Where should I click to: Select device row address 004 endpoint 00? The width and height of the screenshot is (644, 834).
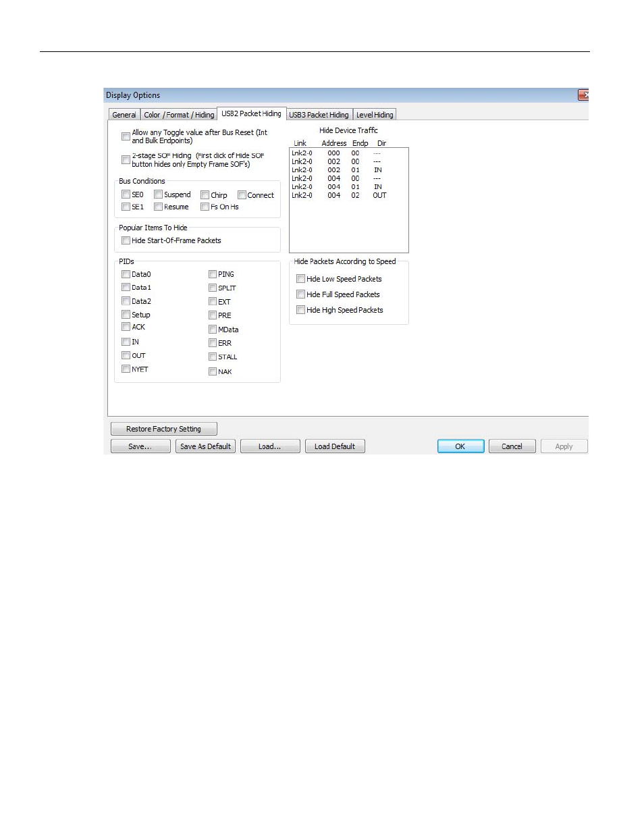348,178
